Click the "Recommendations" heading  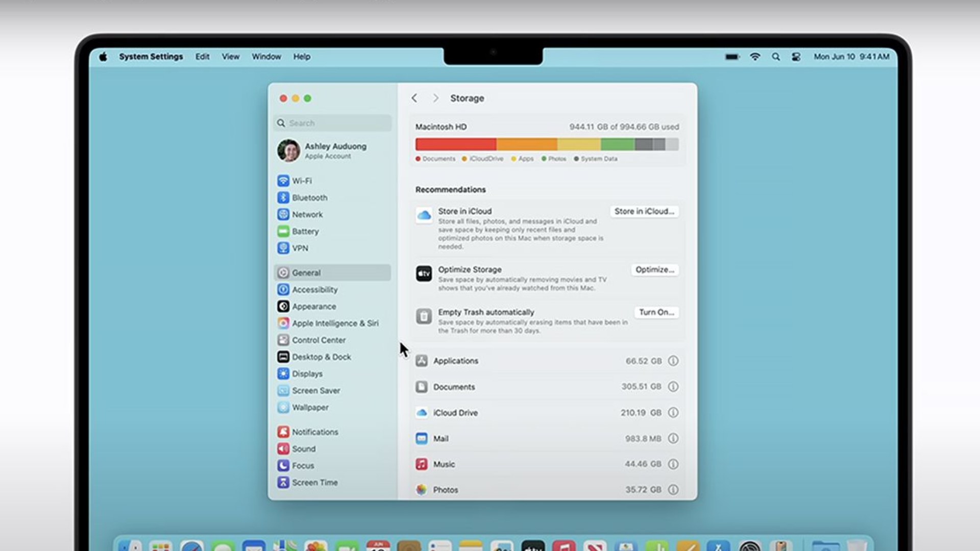(x=451, y=189)
